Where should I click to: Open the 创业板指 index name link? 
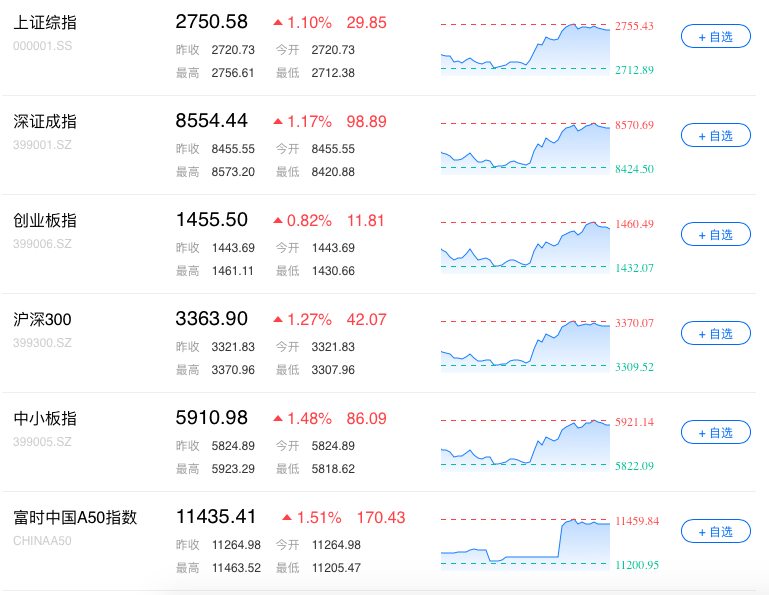click(x=45, y=221)
